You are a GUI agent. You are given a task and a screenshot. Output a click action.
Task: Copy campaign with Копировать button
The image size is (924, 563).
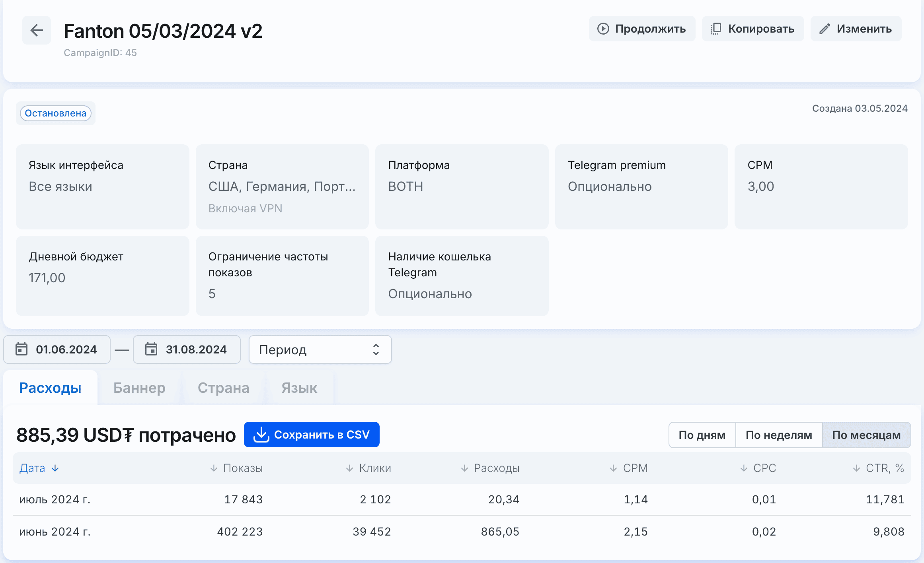[752, 29]
